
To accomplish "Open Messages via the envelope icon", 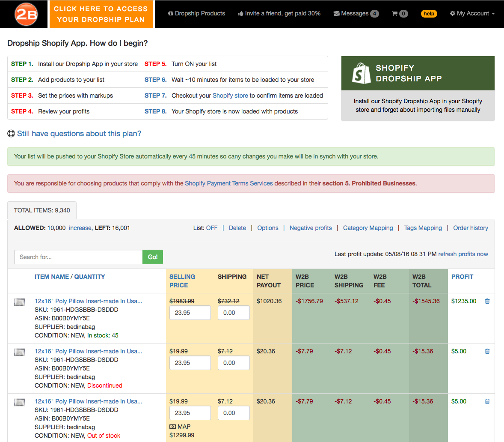I will pyautogui.click(x=338, y=13).
